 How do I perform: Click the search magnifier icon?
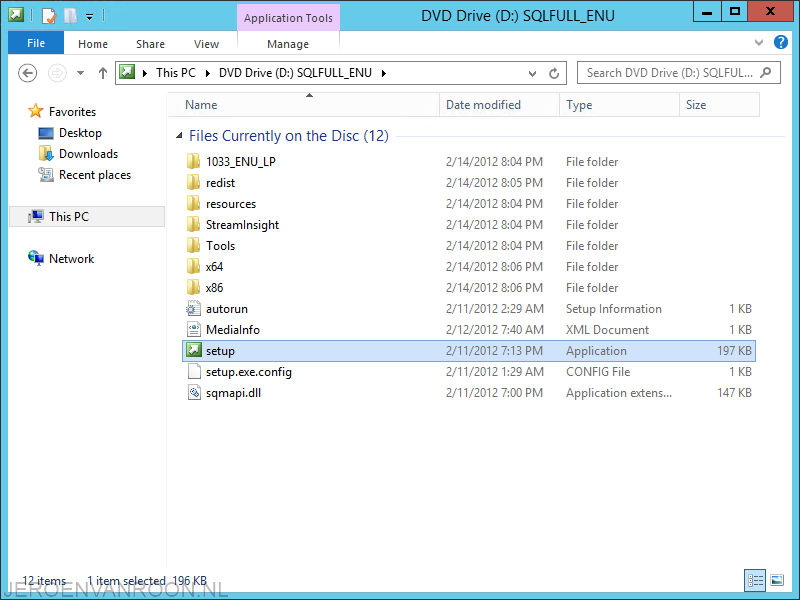pyautogui.click(x=765, y=73)
